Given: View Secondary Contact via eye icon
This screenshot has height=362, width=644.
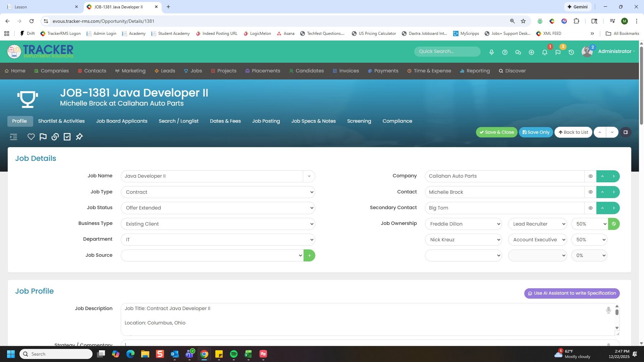Looking at the screenshot, I should tap(590, 208).
